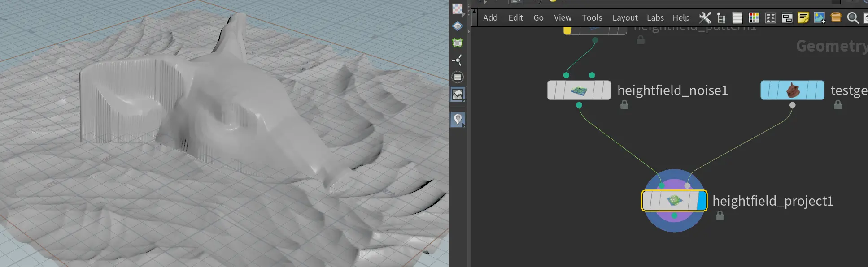Open the View menu
The width and height of the screenshot is (868, 267).
click(x=563, y=17)
